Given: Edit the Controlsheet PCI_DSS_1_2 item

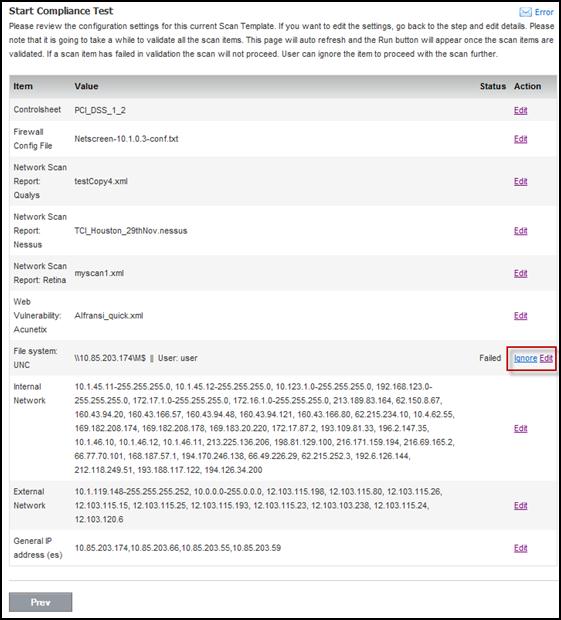Looking at the screenshot, I should (x=520, y=110).
